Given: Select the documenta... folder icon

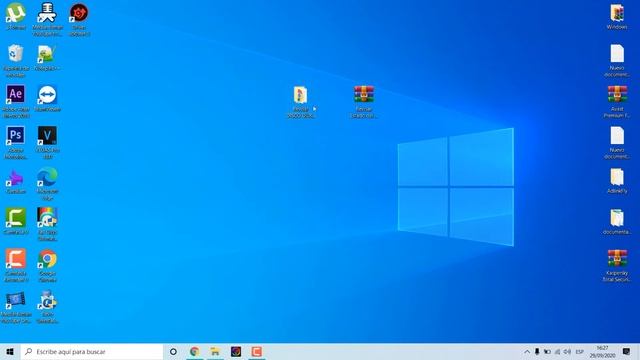Looking at the screenshot, I should [617, 222].
